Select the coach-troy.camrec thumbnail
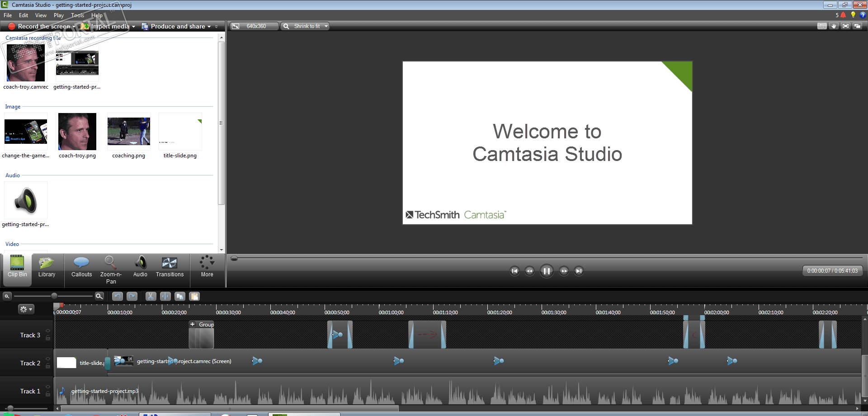Image resolution: width=868 pixels, height=416 pixels. point(26,62)
